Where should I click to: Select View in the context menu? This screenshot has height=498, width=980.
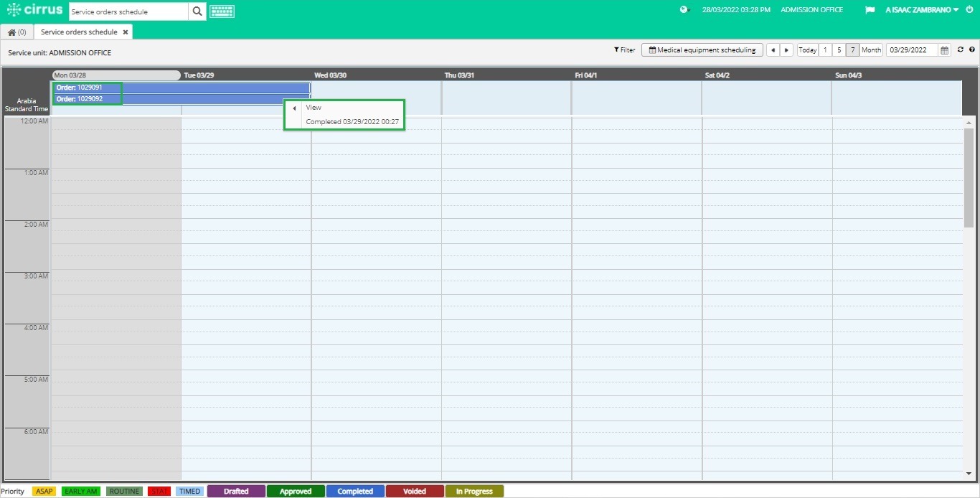click(x=314, y=108)
